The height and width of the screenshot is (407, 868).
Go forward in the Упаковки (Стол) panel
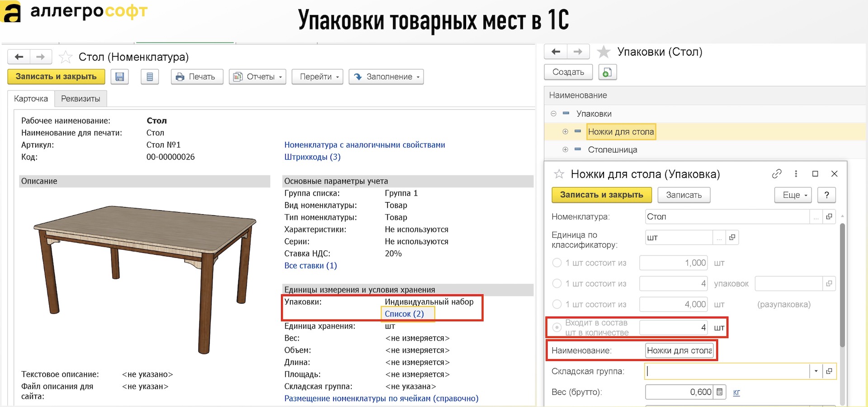[578, 52]
